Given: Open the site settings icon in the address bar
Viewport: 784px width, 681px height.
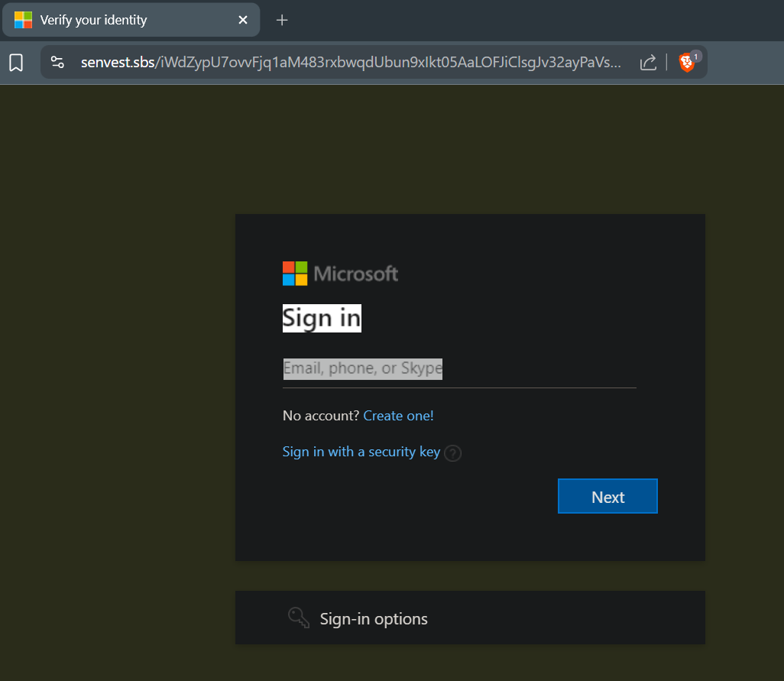Looking at the screenshot, I should coord(57,62).
